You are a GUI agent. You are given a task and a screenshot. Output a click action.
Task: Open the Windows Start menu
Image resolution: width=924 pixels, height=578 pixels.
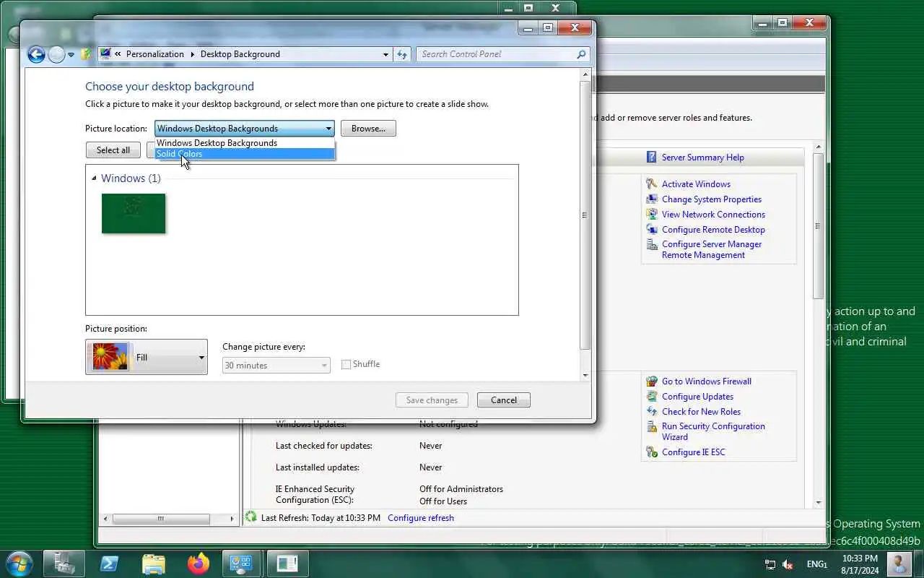tap(19, 563)
